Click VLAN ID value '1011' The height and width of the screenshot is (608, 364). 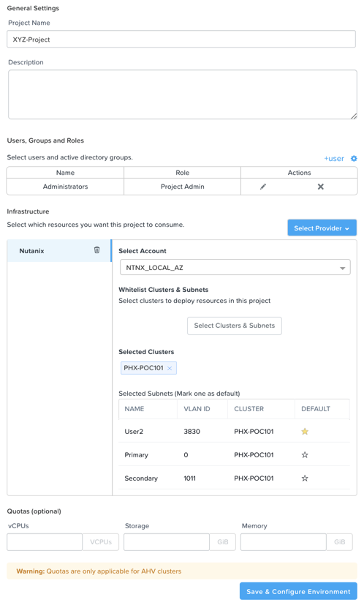point(189,478)
